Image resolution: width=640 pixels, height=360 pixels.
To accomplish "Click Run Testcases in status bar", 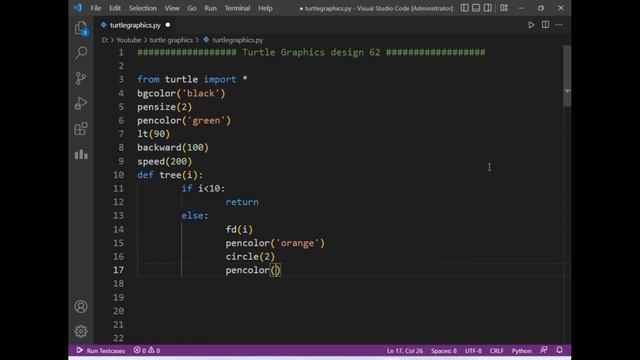I will [100, 350].
